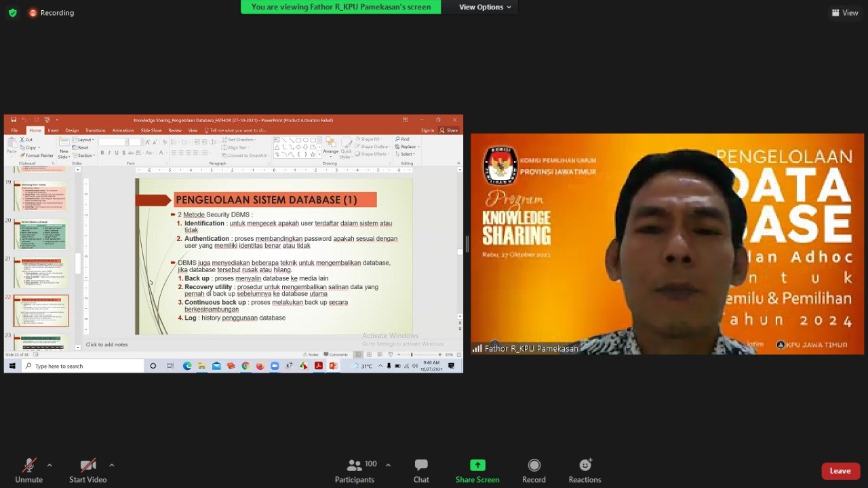Click the Share Screen icon
The image size is (868, 488).
477,466
